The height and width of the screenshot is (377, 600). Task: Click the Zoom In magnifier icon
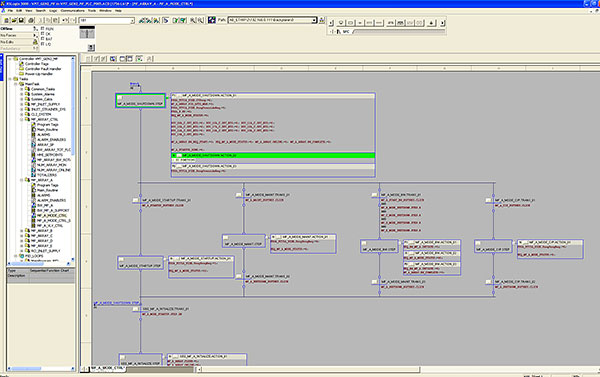(x=193, y=20)
